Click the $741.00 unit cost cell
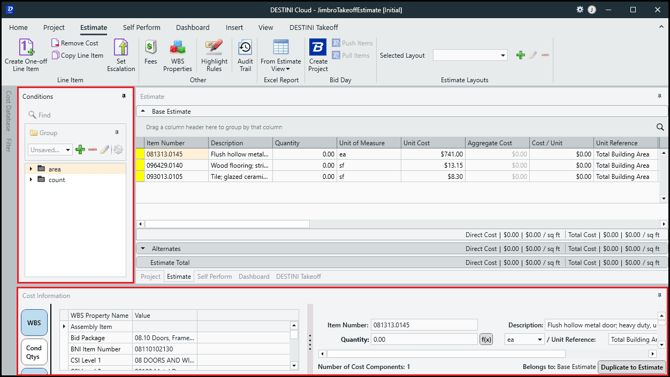The image size is (670, 377). [433, 154]
